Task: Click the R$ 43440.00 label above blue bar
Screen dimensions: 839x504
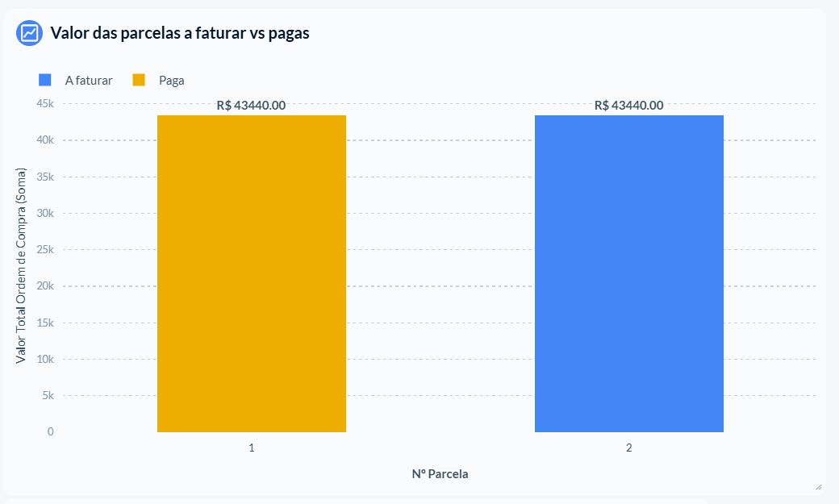Action: point(628,106)
